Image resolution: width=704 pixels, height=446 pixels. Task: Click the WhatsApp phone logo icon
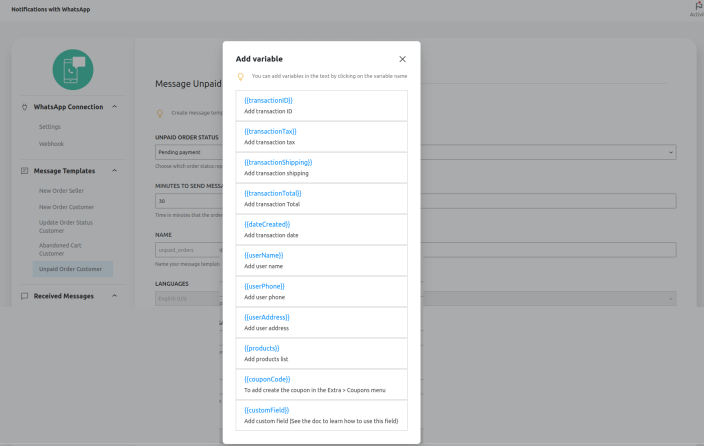(72, 68)
